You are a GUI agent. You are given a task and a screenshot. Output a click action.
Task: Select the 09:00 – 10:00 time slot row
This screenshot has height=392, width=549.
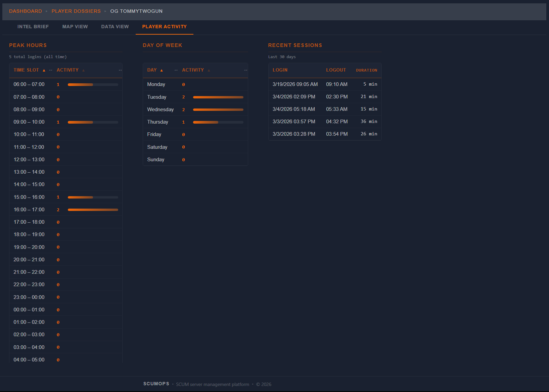[x=66, y=122]
